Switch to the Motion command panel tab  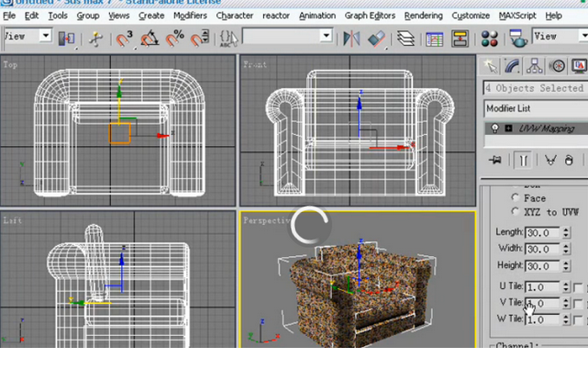pos(557,66)
